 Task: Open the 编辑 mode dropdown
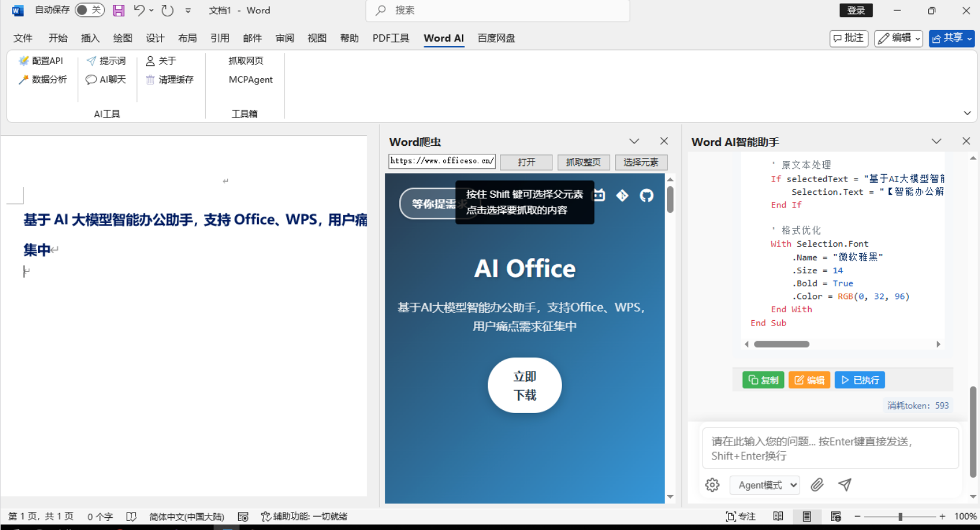pos(899,39)
